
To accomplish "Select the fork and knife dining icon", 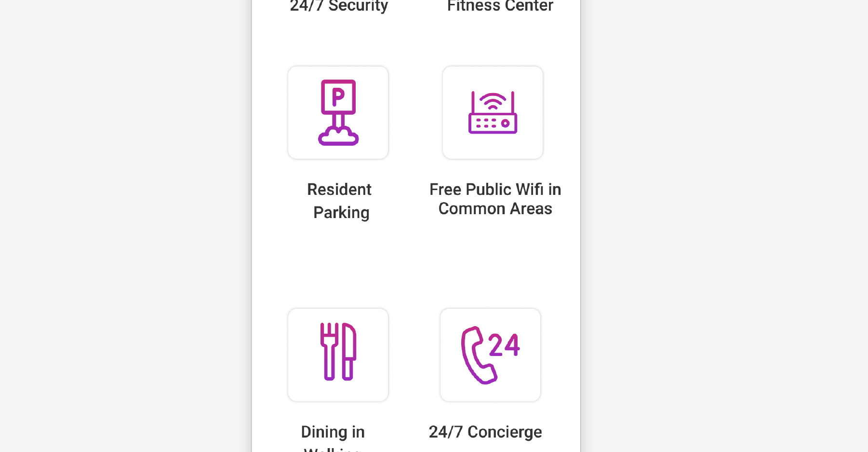I will pyautogui.click(x=338, y=352).
